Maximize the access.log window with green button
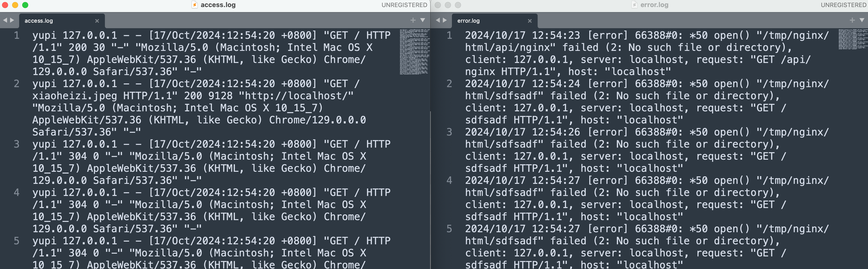868x269 pixels. click(25, 5)
